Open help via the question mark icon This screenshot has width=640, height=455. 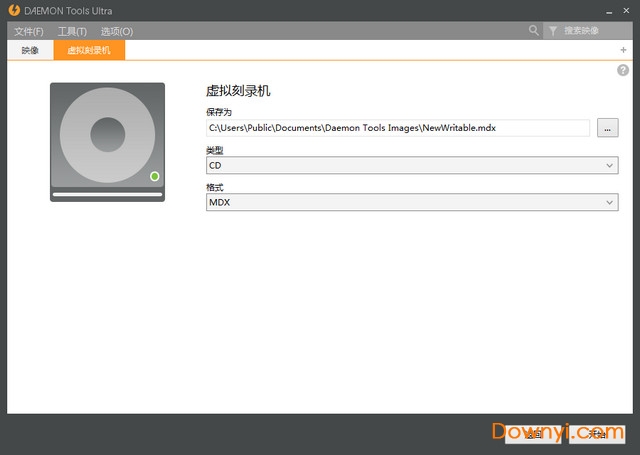tap(623, 70)
